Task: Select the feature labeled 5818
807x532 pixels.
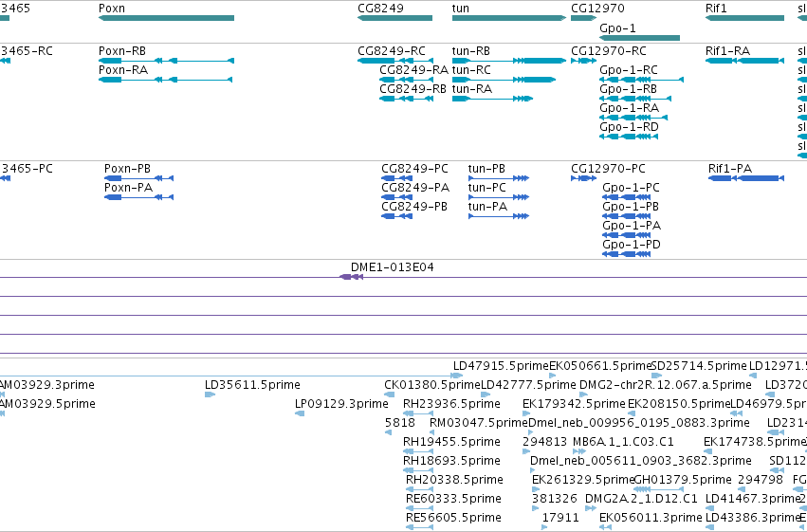Action: (388, 432)
